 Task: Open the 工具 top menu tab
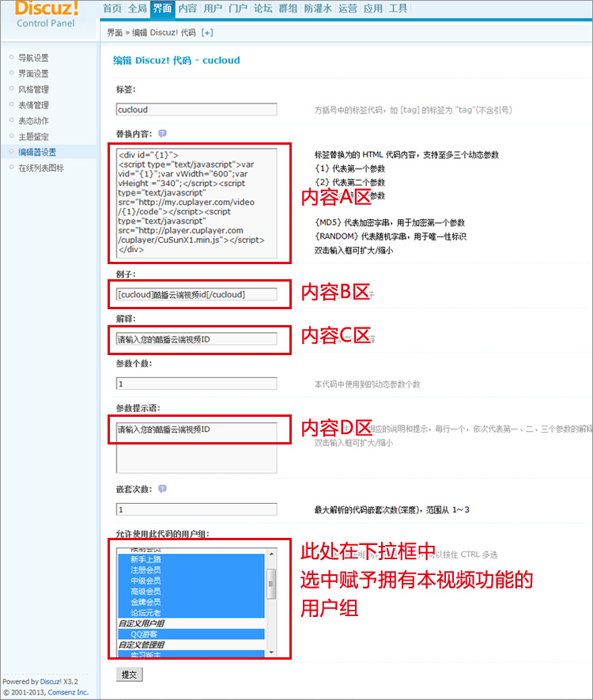398,9
